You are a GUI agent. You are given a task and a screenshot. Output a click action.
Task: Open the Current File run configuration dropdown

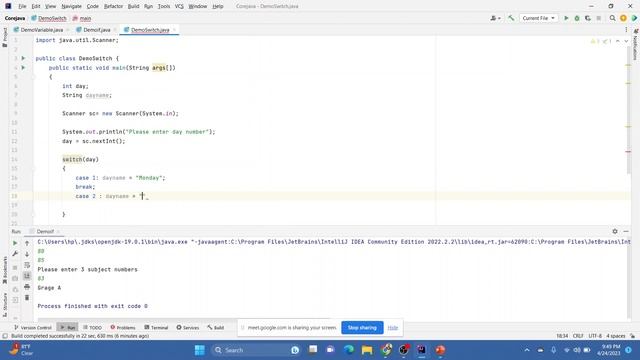(538, 18)
